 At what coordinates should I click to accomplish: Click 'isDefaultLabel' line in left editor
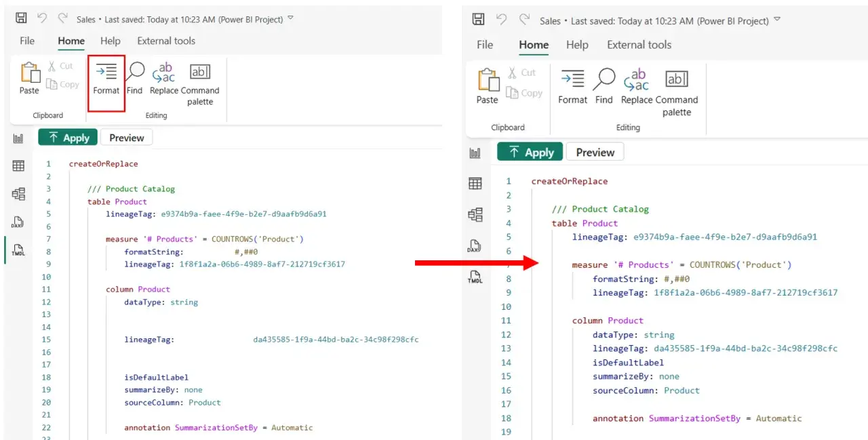coord(157,377)
